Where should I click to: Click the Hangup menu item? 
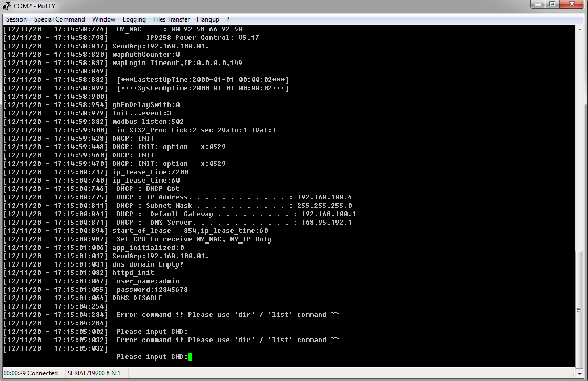(x=208, y=19)
